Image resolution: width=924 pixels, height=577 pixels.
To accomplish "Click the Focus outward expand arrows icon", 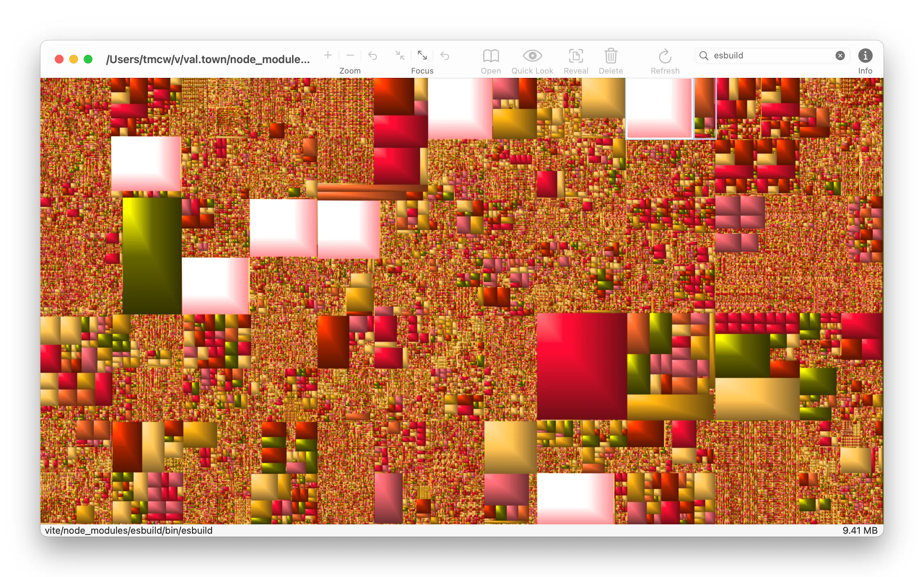I will 422,56.
